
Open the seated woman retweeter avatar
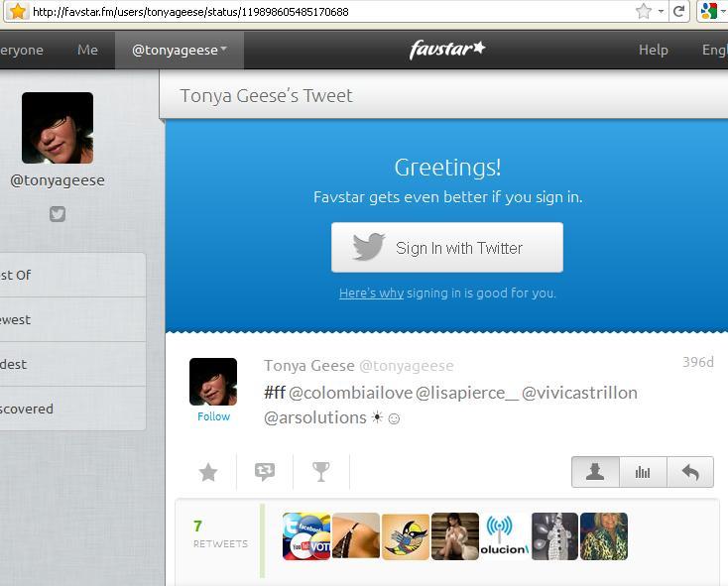(455, 536)
